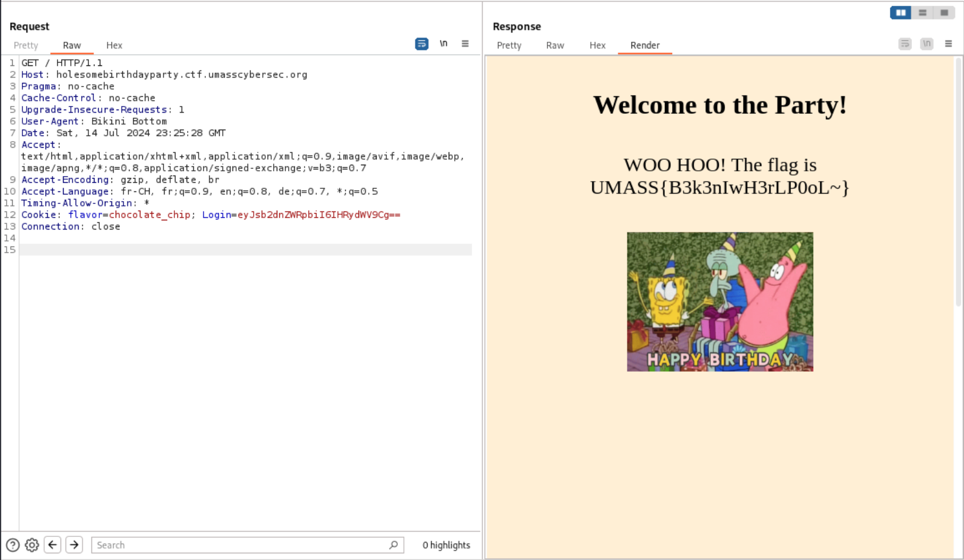The image size is (964, 560).
Task: Open the Request panel options menu
Action: coord(465,44)
